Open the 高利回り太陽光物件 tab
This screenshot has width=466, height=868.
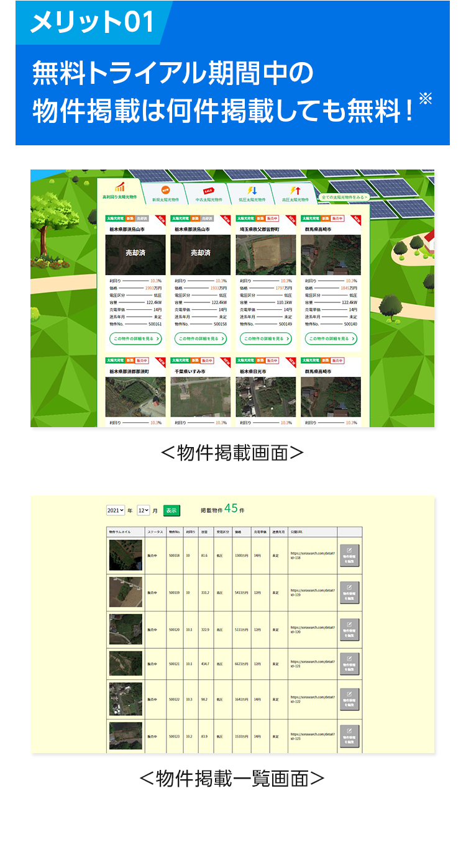pos(119,191)
